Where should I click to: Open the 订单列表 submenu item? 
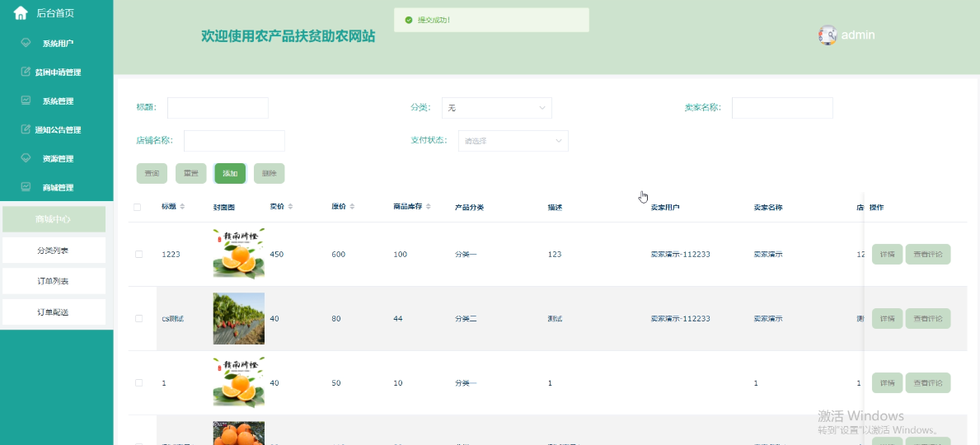click(x=54, y=281)
